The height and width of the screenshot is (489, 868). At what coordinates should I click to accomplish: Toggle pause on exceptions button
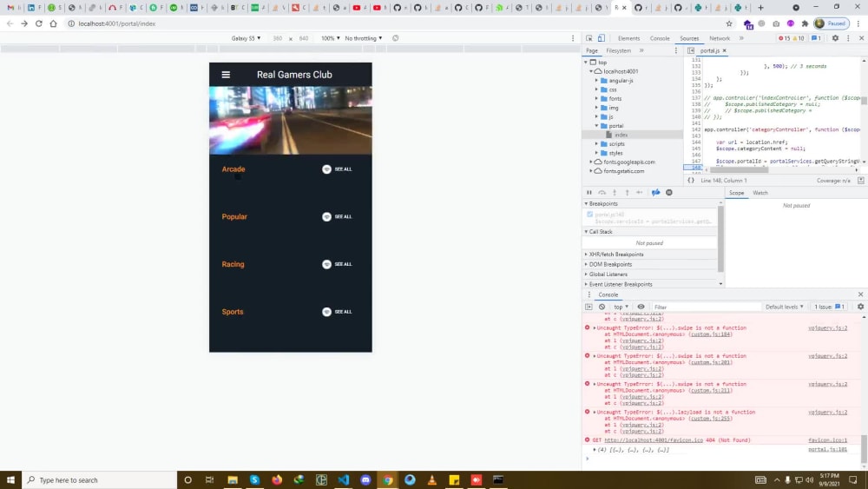point(669,193)
